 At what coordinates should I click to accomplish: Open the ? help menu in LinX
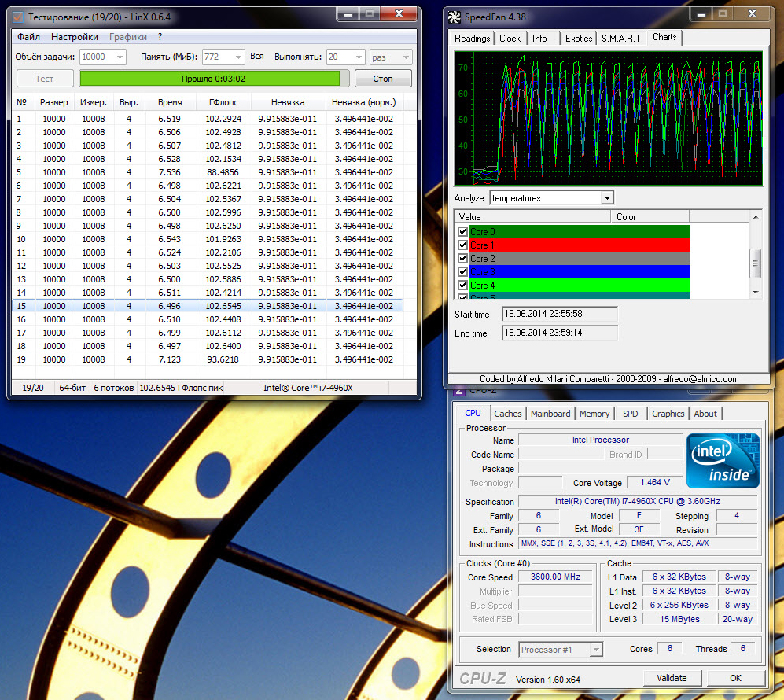point(160,37)
